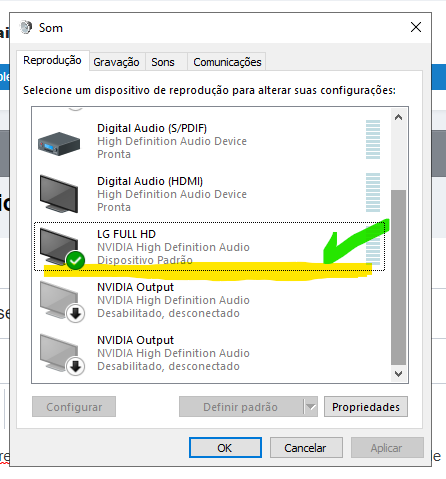
Task: Click the LG FULL HD monitor icon
Action: coord(58,246)
